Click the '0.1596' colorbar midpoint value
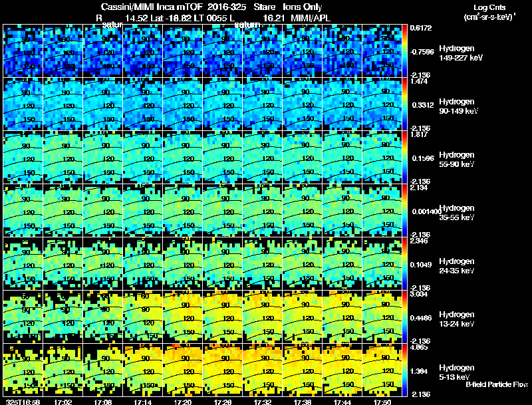532x405 pixels. (x=423, y=158)
